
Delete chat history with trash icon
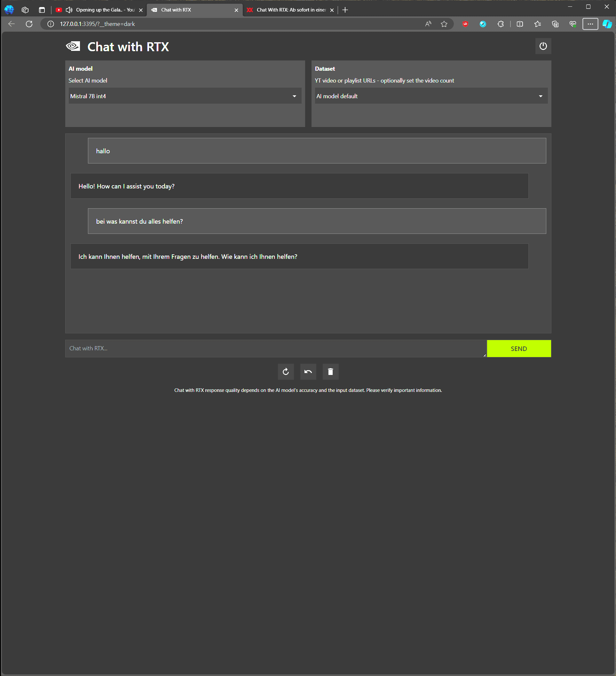330,371
